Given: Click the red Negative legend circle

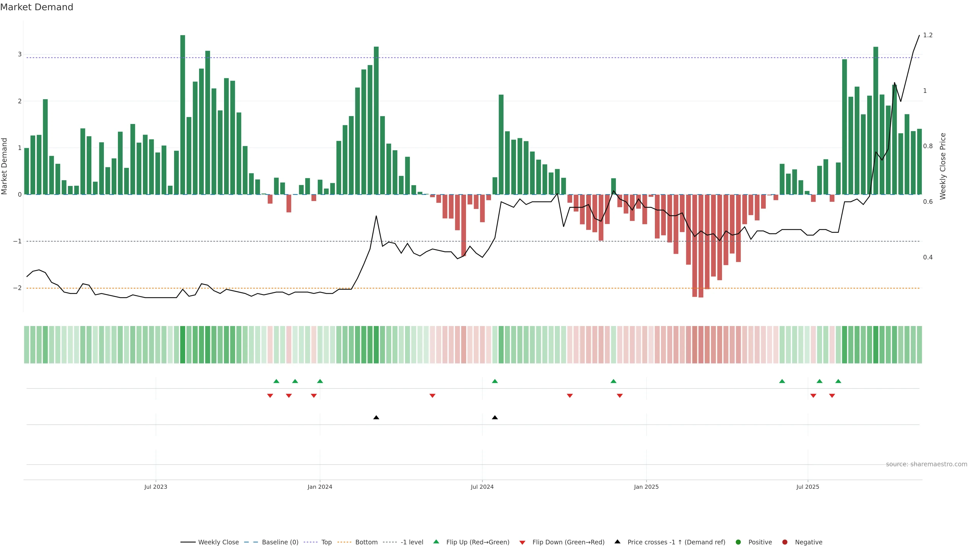Looking at the screenshot, I should [x=785, y=542].
